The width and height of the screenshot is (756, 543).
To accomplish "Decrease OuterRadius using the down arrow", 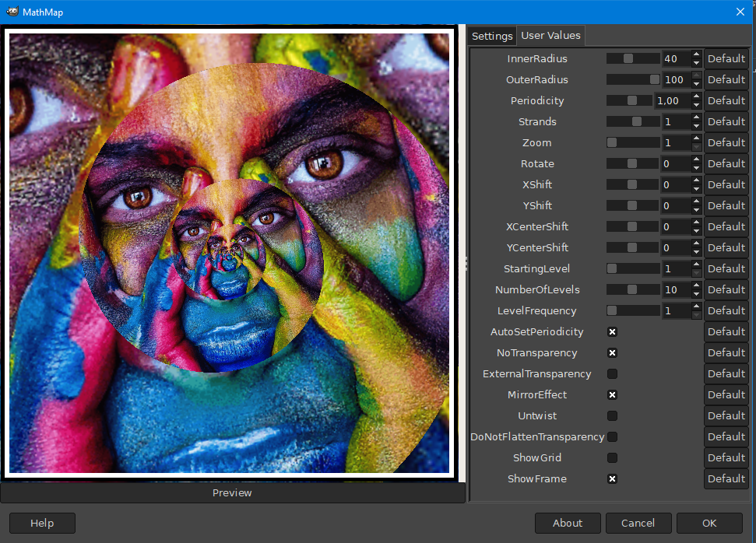I will 696,84.
